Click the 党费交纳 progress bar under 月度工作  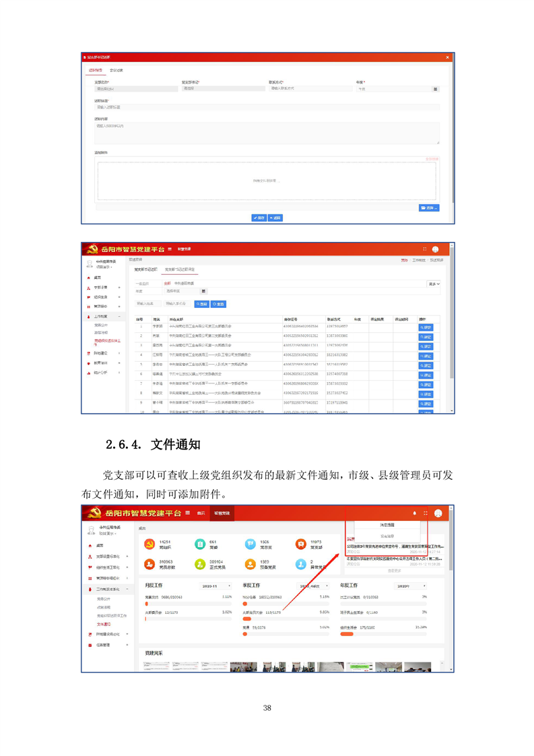189,603
